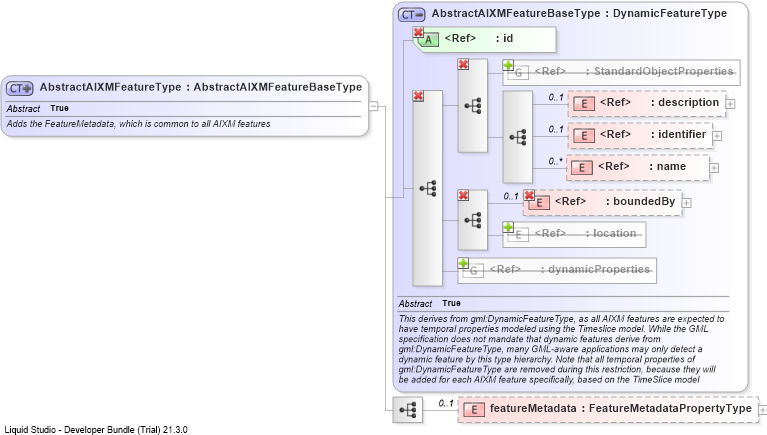Click the 0..1 cardinality beside identifier

coord(556,129)
